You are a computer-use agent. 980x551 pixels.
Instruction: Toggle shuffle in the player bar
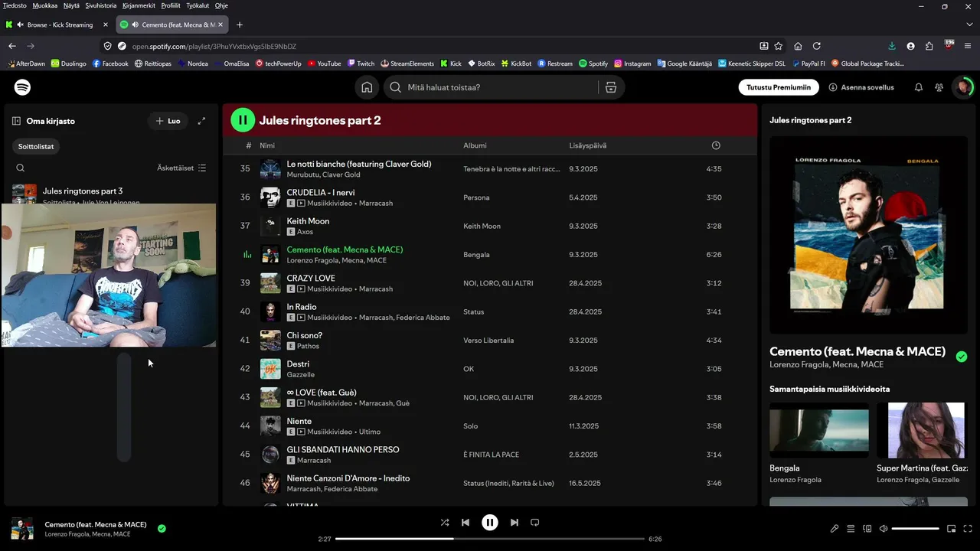445,523
